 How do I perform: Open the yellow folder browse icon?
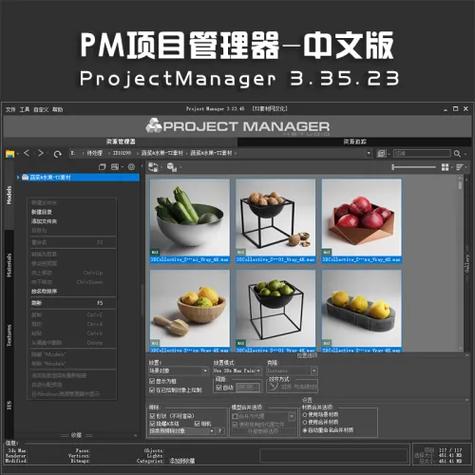[10, 154]
